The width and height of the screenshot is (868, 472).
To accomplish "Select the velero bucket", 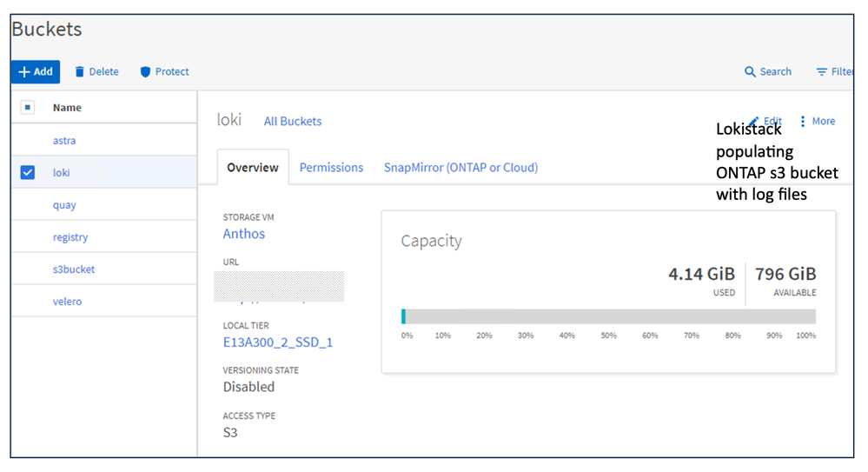I will (67, 302).
